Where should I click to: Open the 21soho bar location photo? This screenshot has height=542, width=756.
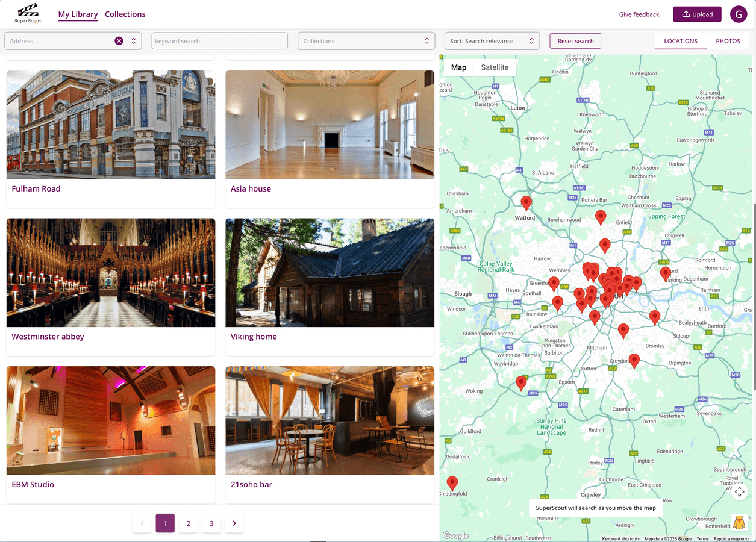click(330, 420)
